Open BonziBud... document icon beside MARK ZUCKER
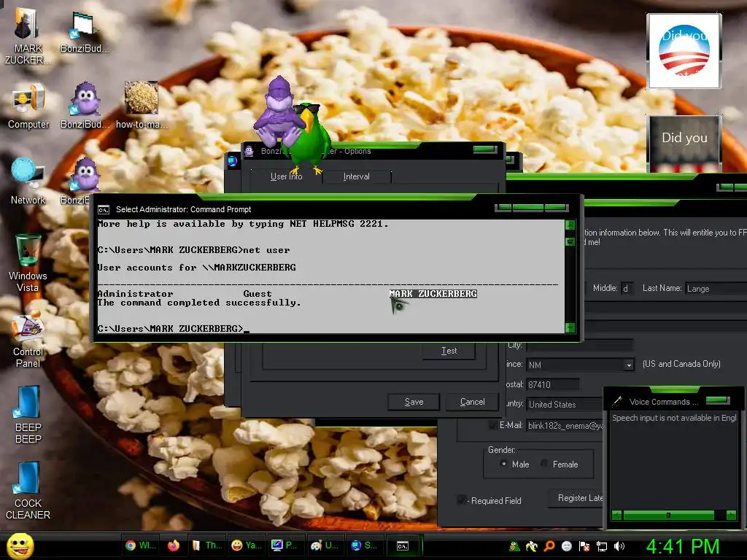This screenshot has height=560, width=747. point(85,32)
